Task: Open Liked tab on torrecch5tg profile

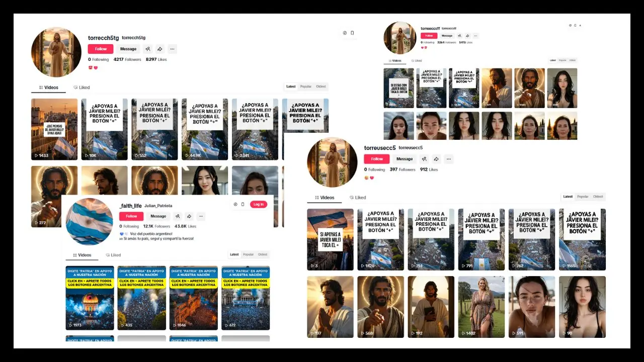Action: 82,87
